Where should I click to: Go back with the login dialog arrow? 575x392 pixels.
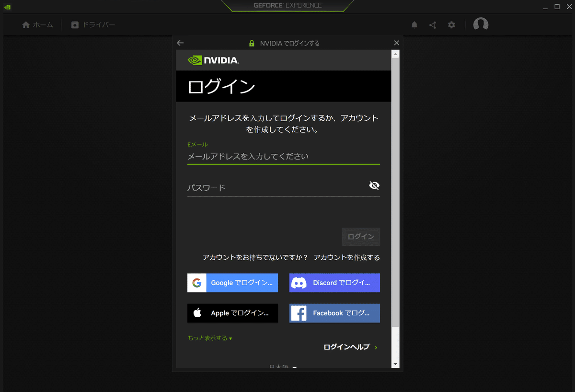click(x=180, y=43)
